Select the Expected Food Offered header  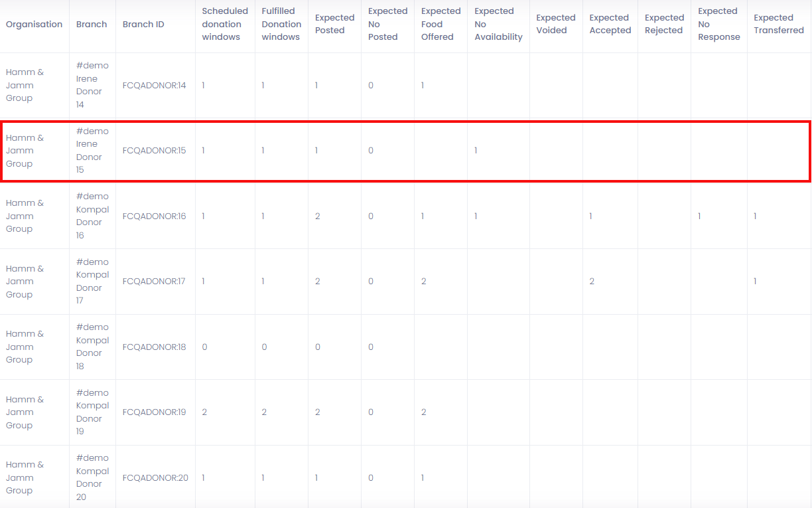click(440, 24)
